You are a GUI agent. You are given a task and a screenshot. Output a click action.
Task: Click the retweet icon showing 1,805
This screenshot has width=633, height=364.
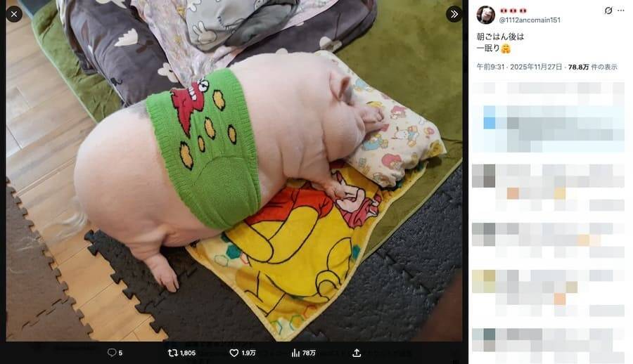(173, 353)
